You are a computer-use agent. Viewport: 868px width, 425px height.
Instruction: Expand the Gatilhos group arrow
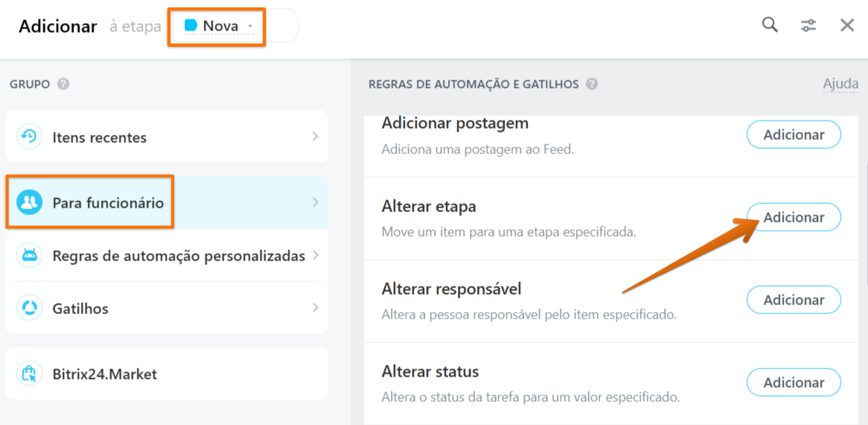315,307
